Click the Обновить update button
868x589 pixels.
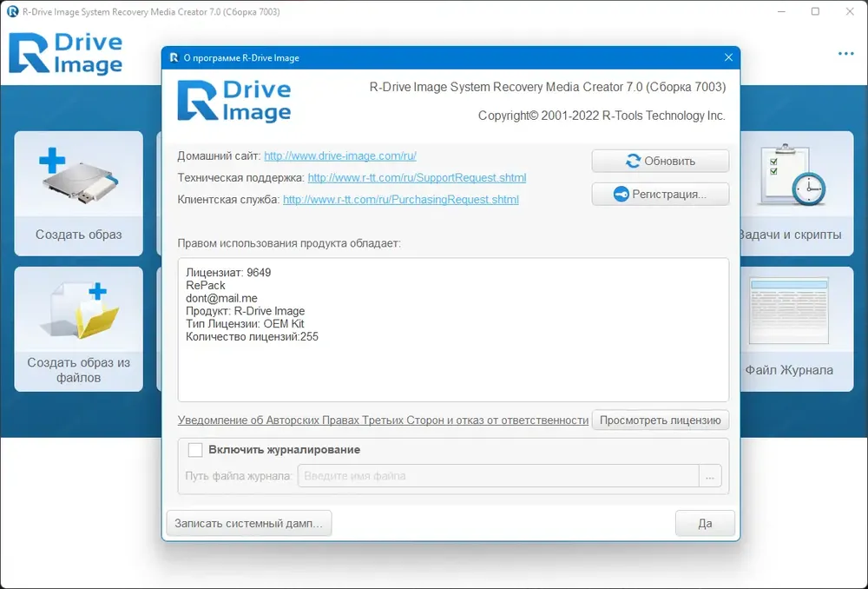tap(660, 162)
